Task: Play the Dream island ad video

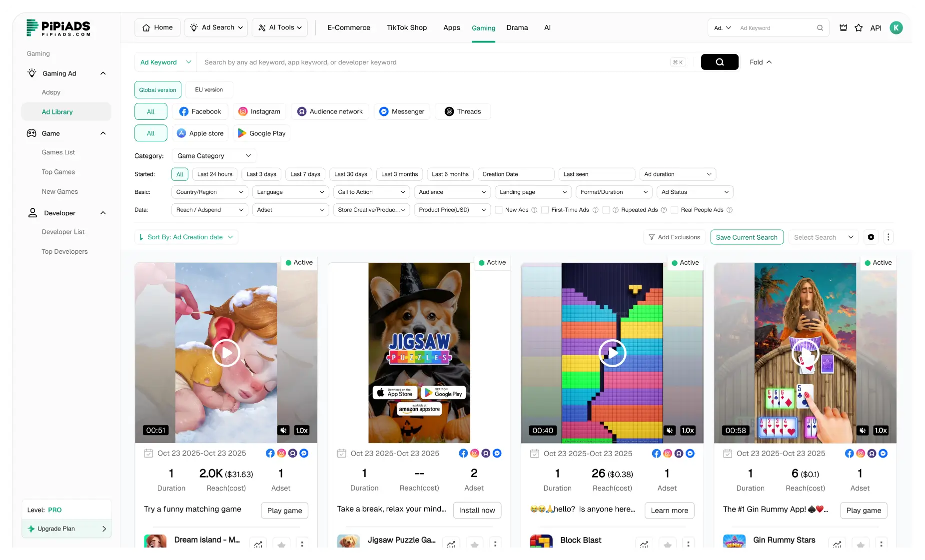Action: point(226,353)
